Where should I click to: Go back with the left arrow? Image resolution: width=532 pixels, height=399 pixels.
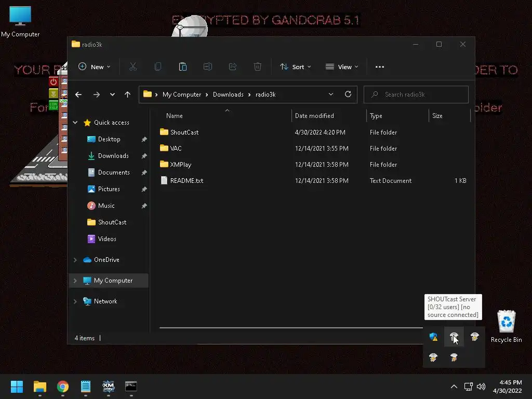78,95
